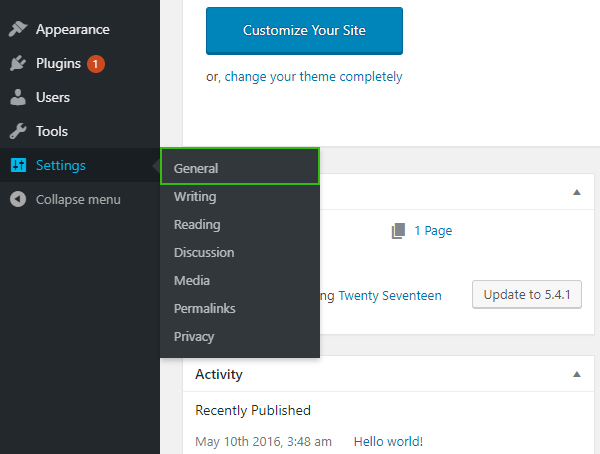This screenshot has width=600, height=454.
Task: Open the Hello world! post link
Action: coord(388,441)
